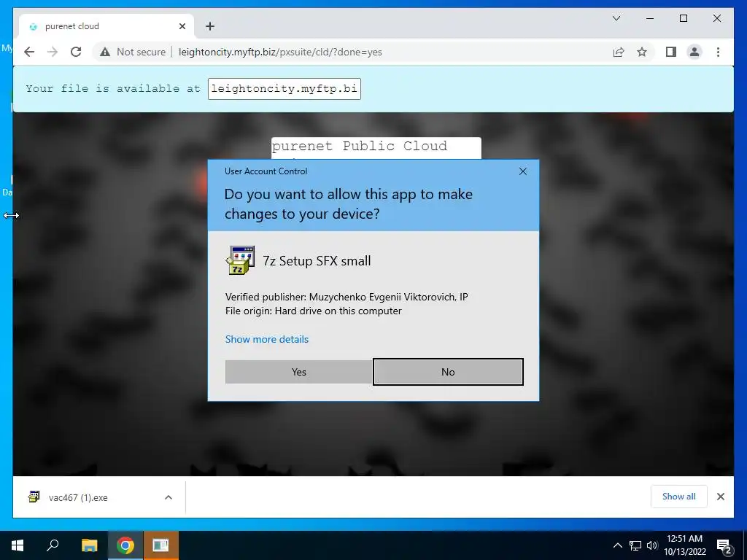747x560 pixels.
Task: Click 'Your file is available at' text
Action: (113, 88)
